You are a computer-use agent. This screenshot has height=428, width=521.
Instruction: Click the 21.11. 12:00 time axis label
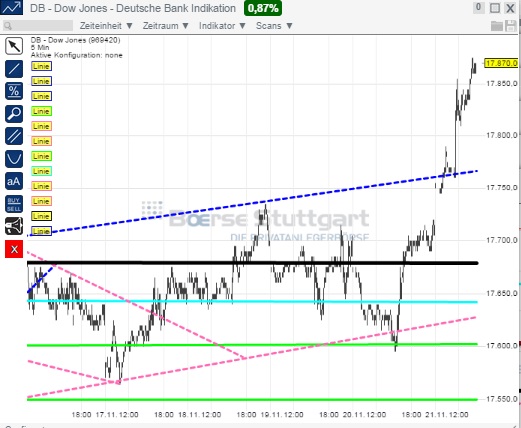click(447, 415)
